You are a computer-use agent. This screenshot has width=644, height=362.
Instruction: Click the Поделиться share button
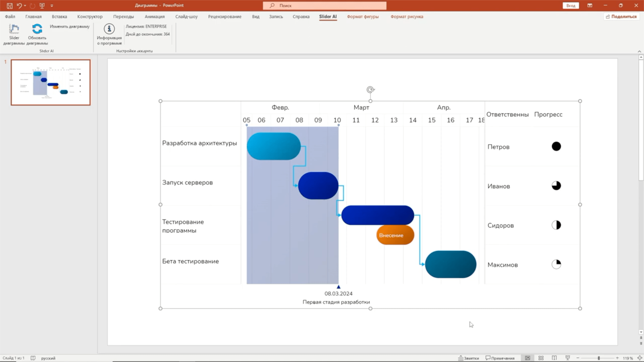pyautogui.click(x=621, y=16)
